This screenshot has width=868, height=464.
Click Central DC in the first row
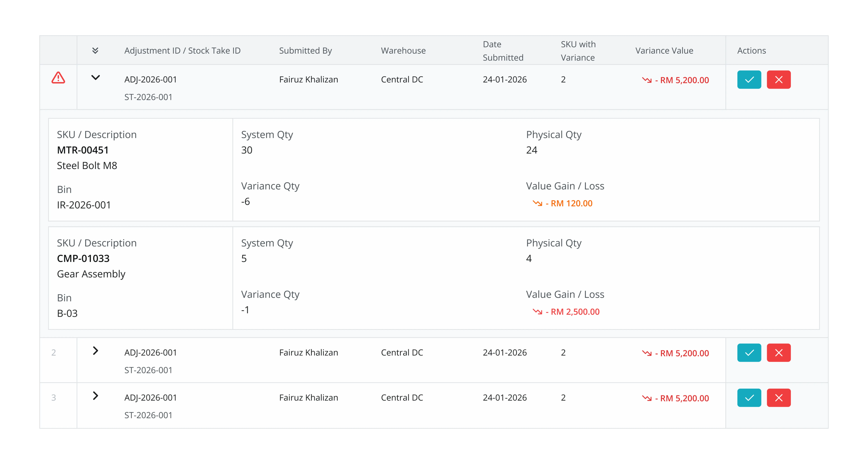coord(402,79)
